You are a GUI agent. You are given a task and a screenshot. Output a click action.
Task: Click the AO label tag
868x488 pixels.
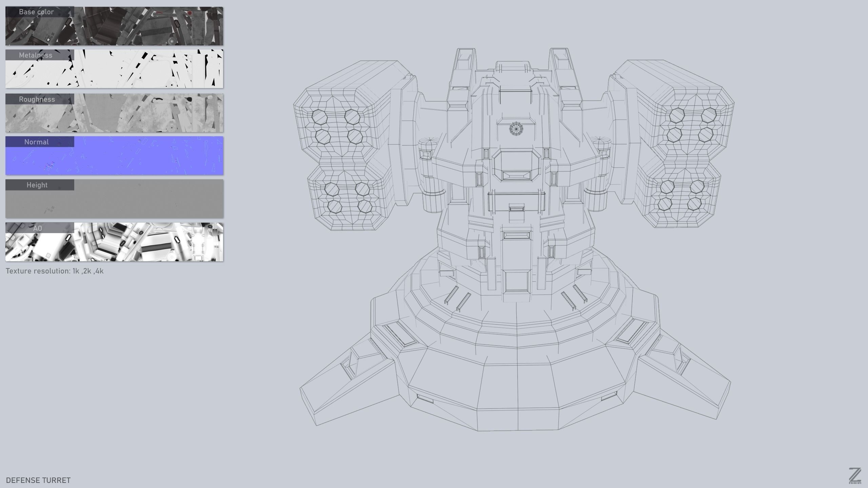coord(37,228)
